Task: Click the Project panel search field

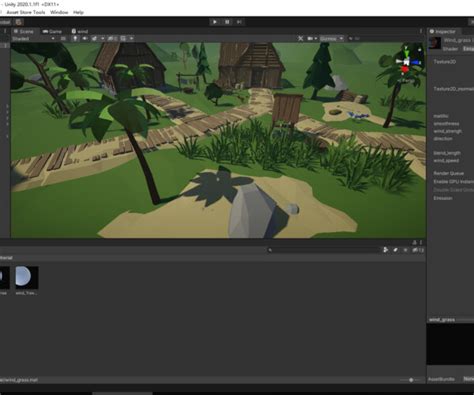Action: pos(324,250)
